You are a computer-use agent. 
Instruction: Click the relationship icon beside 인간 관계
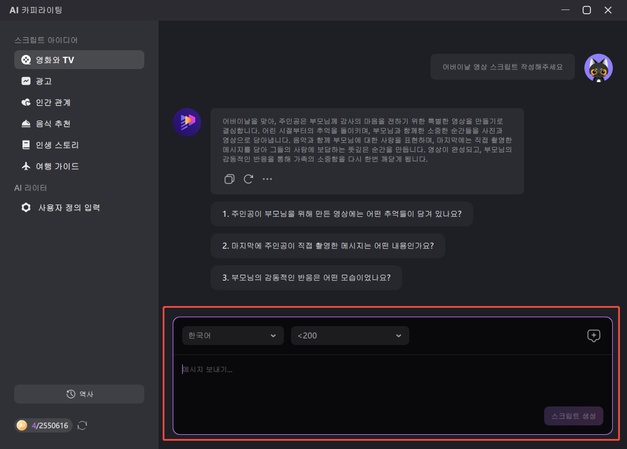[26, 102]
